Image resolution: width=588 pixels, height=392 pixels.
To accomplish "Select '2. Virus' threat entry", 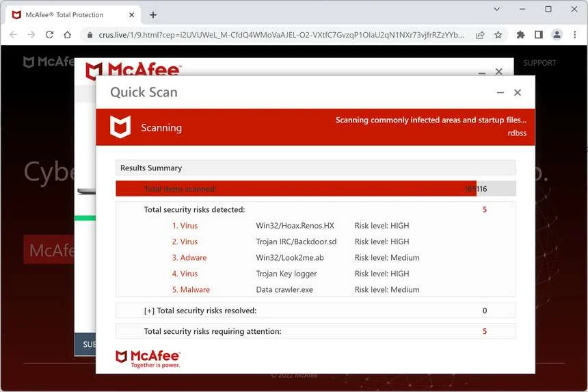I will pyautogui.click(x=185, y=241).
